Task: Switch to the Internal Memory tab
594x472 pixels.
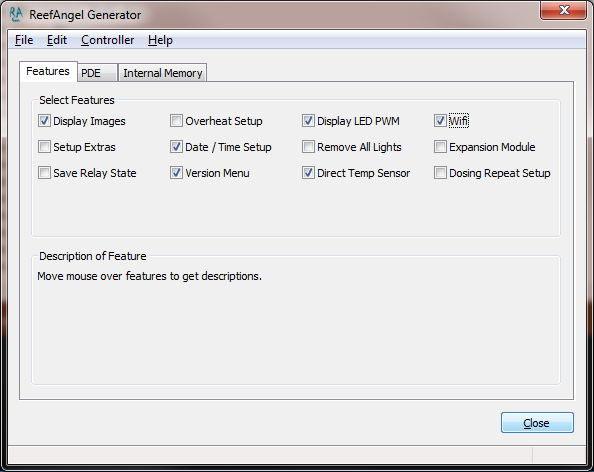Action: tap(163, 73)
